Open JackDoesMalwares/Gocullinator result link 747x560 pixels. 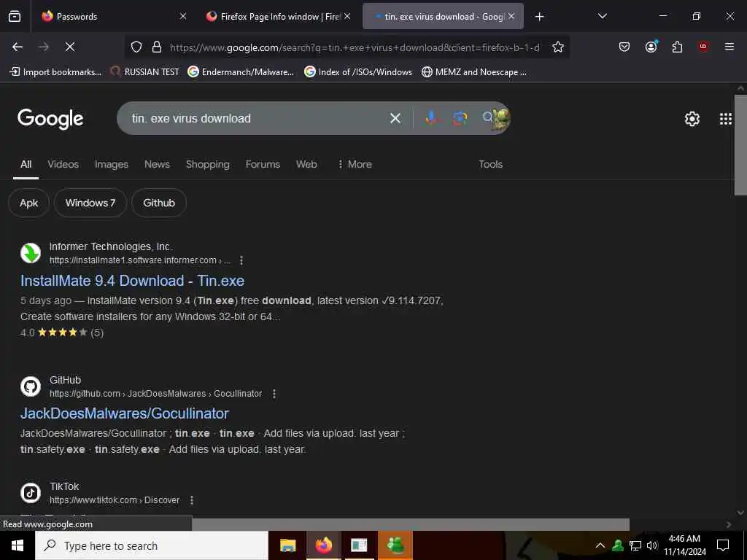(x=124, y=413)
